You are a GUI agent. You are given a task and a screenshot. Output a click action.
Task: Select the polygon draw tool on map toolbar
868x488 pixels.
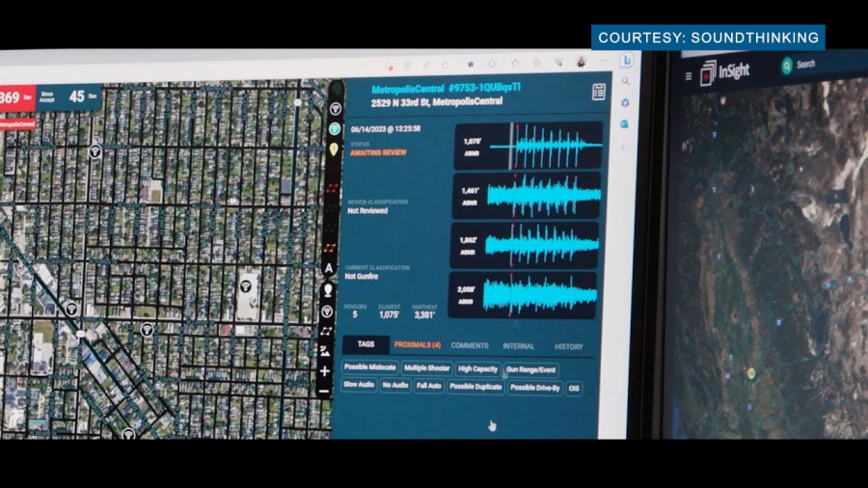(x=326, y=330)
